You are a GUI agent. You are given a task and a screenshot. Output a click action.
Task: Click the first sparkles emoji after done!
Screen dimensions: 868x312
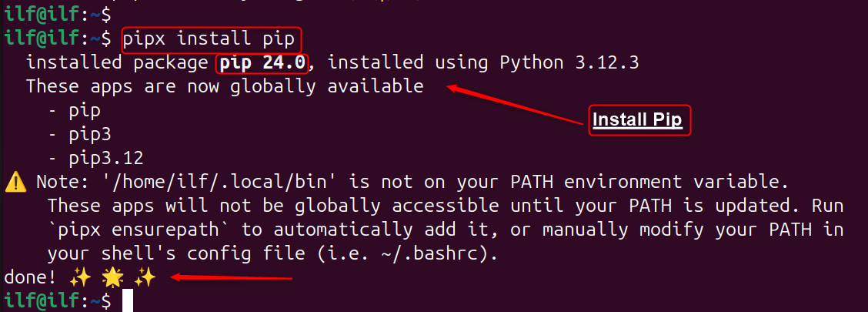(81, 277)
